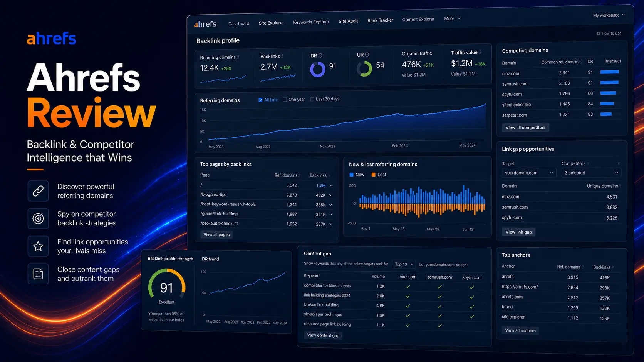Open the My workspace dropdown
The image size is (644, 362).
(x=609, y=15)
